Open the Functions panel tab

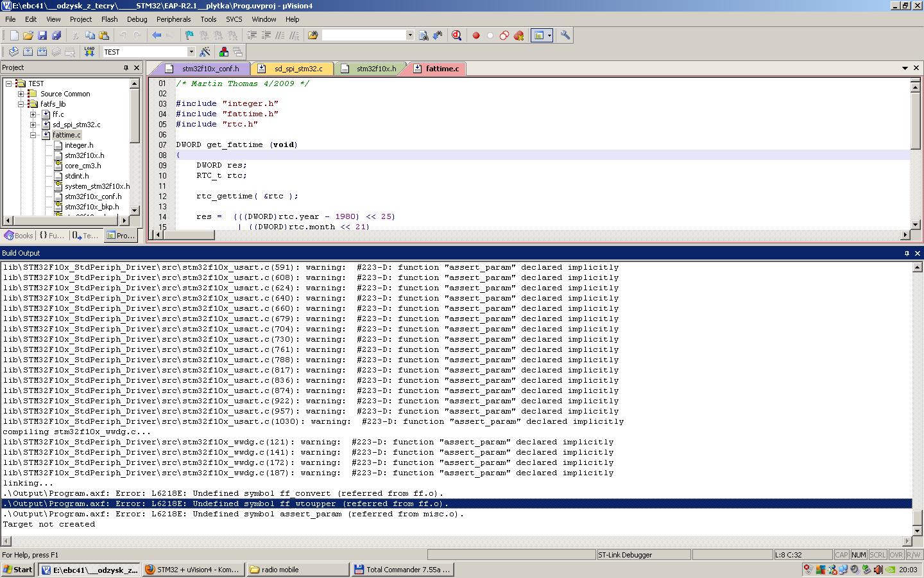click(52, 236)
